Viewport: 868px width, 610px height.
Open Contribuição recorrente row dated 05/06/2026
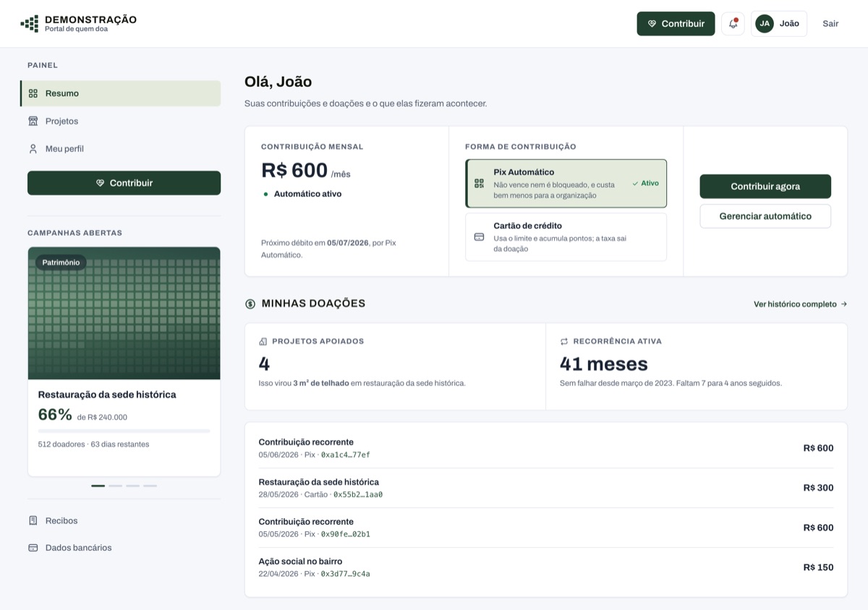point(546,448)
